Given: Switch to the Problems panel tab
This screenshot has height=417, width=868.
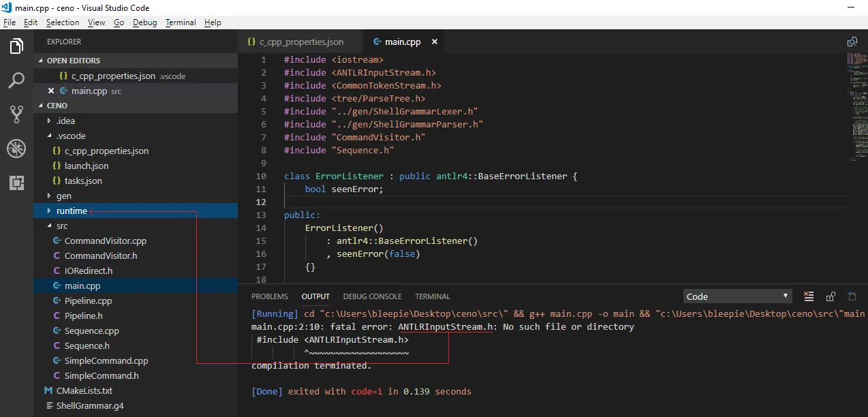Looking at the screenshot, I should pyautogui.click(x=270, y=296).
